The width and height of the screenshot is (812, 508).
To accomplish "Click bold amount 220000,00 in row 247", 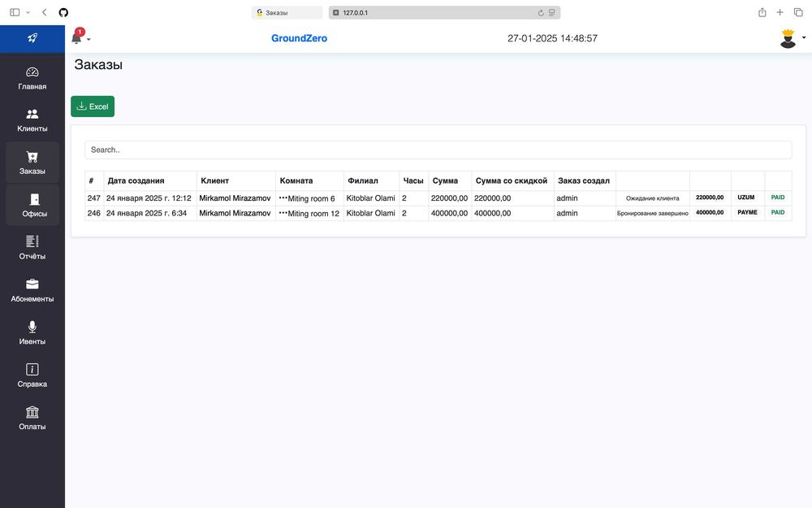I will tap(710, 198).
